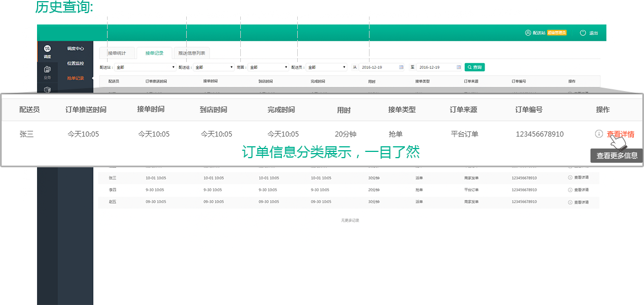Click the user avatar icon beside 配送站
The width and height of the screenshot is (644, 305).
point(528,33)
